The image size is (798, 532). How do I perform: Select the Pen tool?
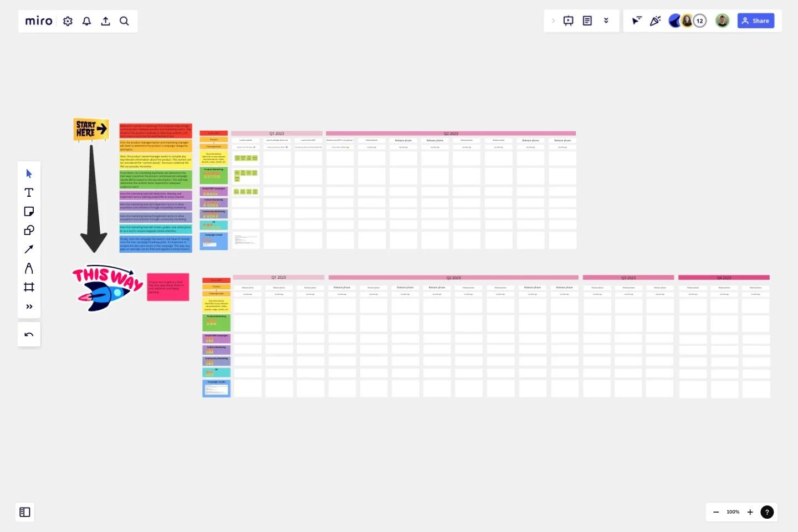pos(29,268)
